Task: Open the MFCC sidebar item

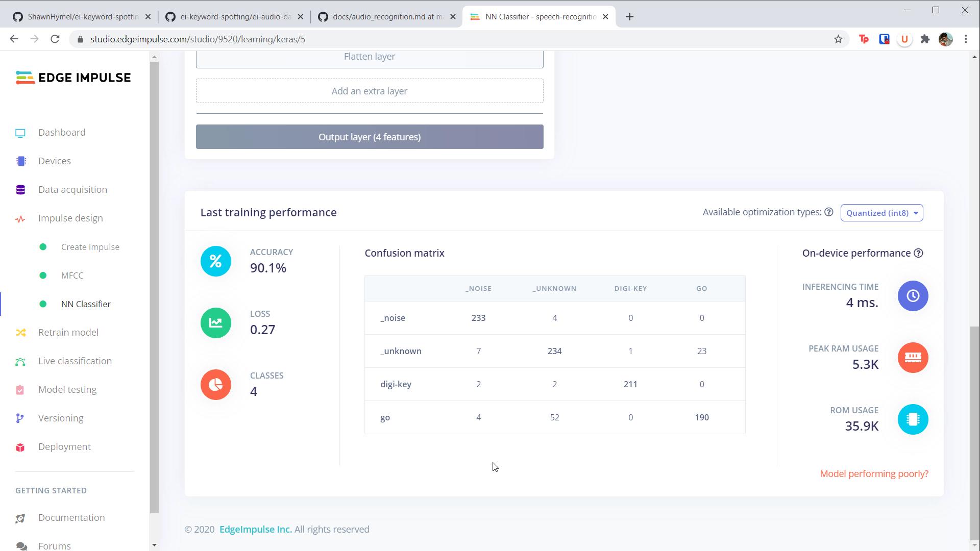Action: pyautogui.click(x=72, y=275)
